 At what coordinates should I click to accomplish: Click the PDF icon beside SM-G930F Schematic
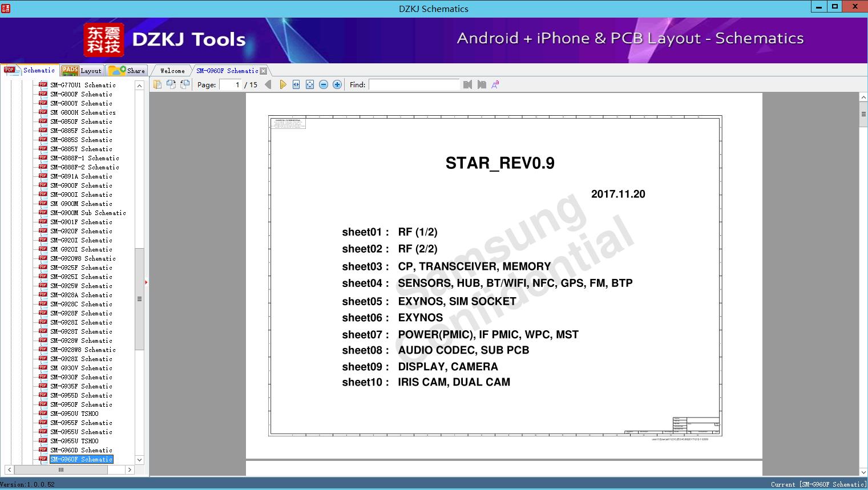click(x=43, y=376)
